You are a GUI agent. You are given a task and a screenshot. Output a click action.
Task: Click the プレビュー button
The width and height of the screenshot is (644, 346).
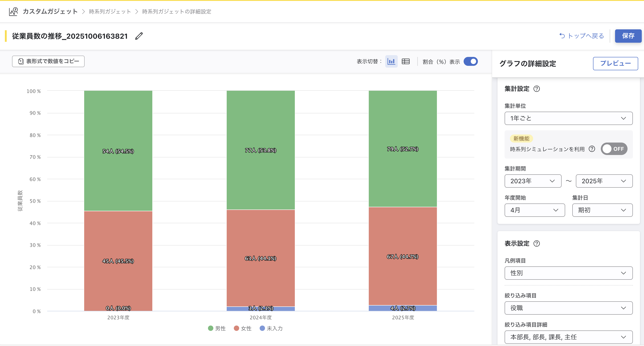click(x=615, y=64)
